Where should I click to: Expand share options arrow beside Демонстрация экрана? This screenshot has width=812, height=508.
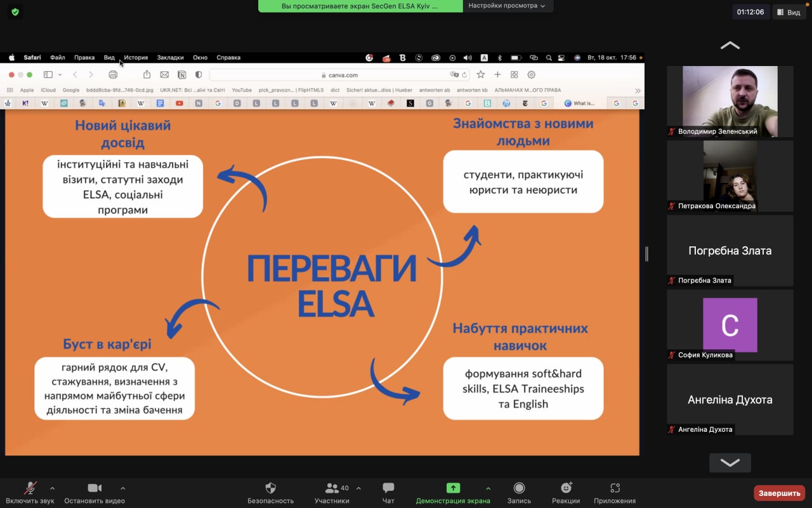(488, 488)
